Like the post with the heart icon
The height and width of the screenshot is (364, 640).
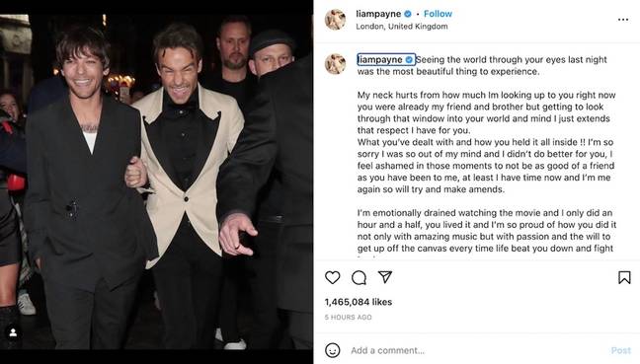pyautogui.click(x=332, y=277)
